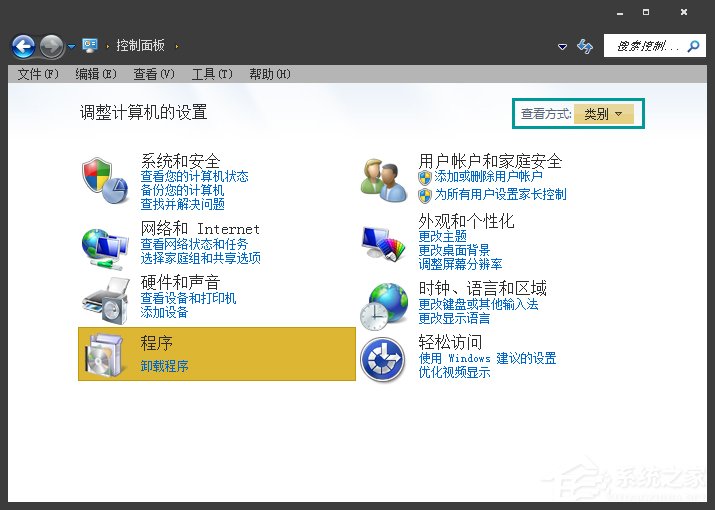
Task: Click the 程序 software box icon
Action: 105,355
